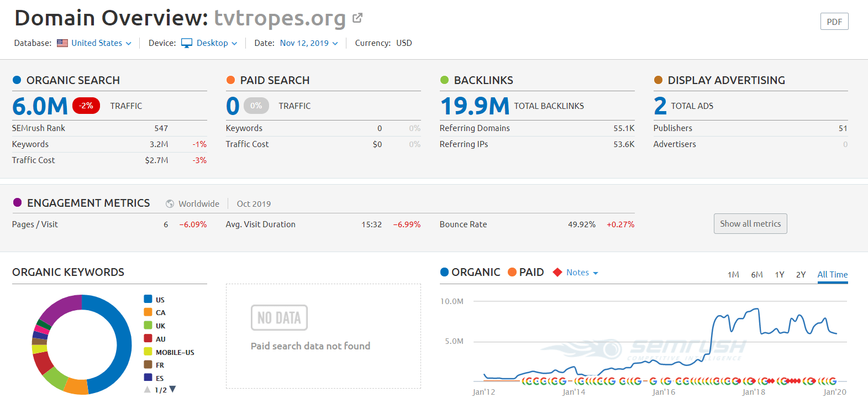Click the orange CA legend swatch
The height and width of the screenshot is (408, 868).
pyautogui.click(x=148, y=312)
